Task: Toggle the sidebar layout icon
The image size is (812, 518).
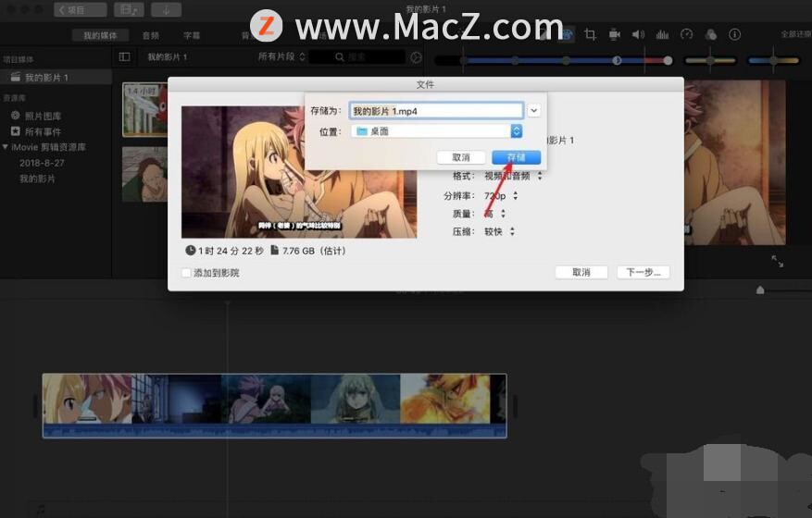Action: point(124,56)
